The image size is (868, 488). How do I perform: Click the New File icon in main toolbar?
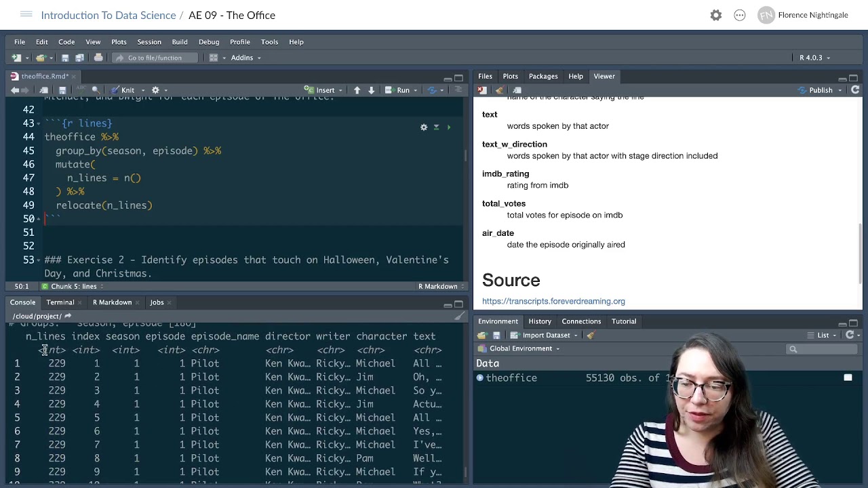click(16, 58)
